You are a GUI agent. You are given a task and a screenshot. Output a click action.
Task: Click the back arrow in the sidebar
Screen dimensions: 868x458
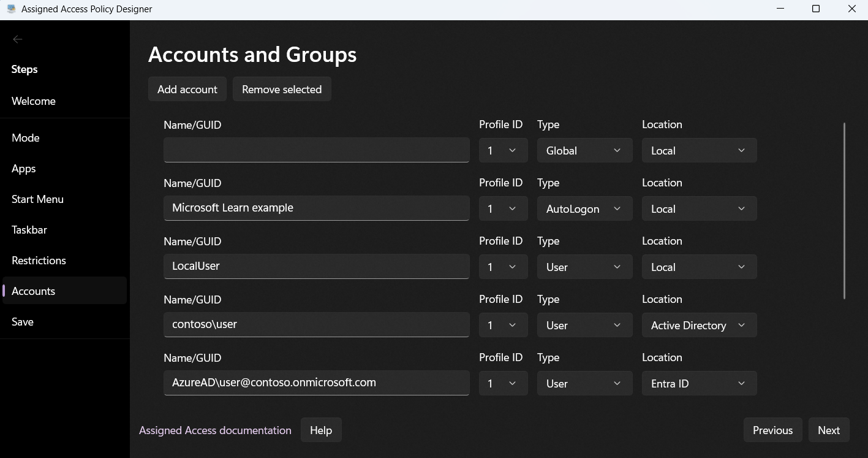(17, 39)
